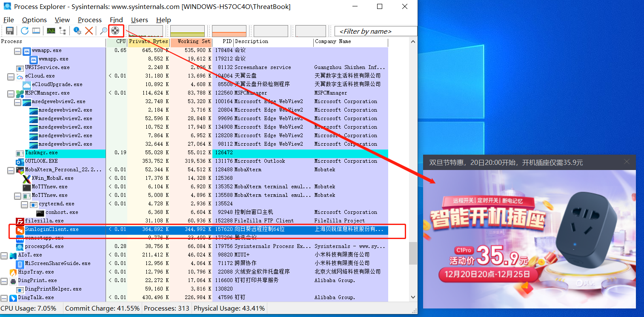Click the smart power socket ad image

click(530, 239)
